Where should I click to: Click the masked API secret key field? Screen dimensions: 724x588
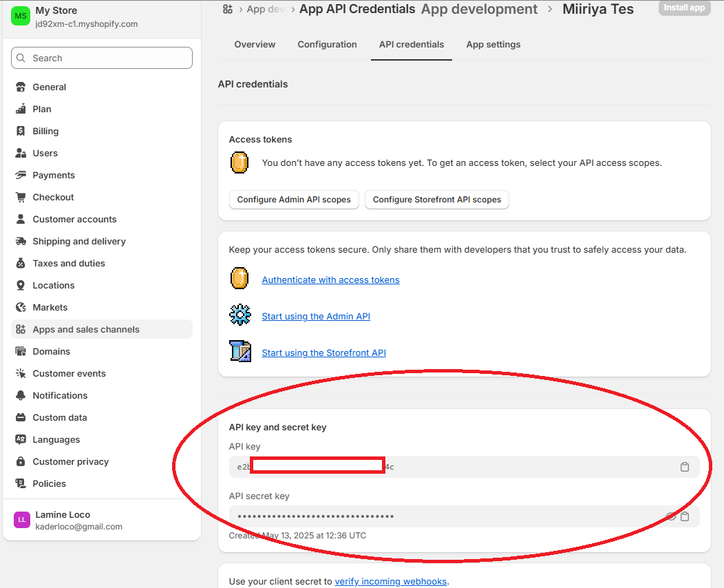point(464,516)
